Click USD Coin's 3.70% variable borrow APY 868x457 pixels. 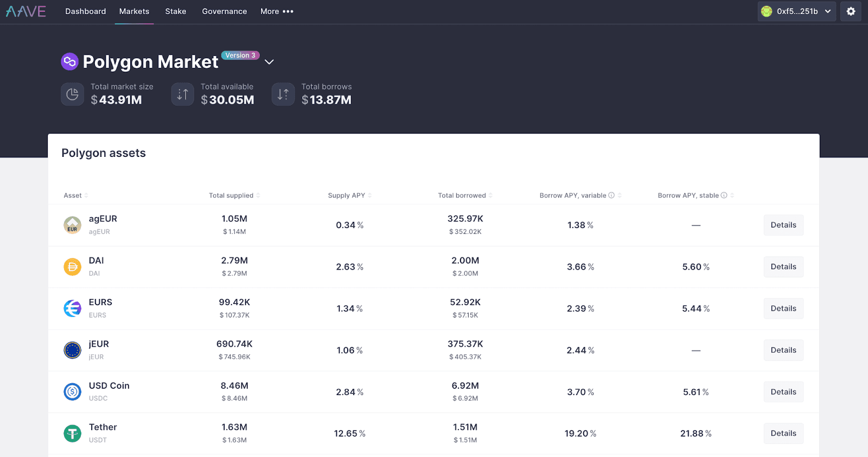tap(580, 391)
